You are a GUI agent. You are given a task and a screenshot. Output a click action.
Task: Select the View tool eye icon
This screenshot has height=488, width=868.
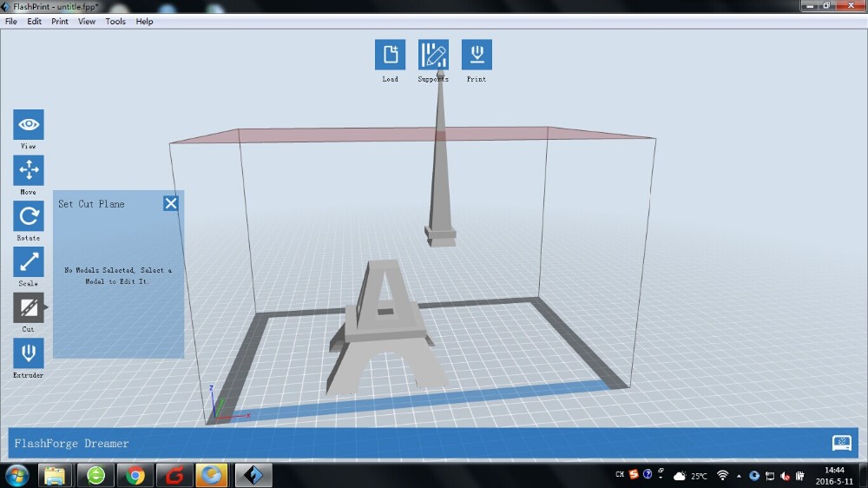point(29,125)
